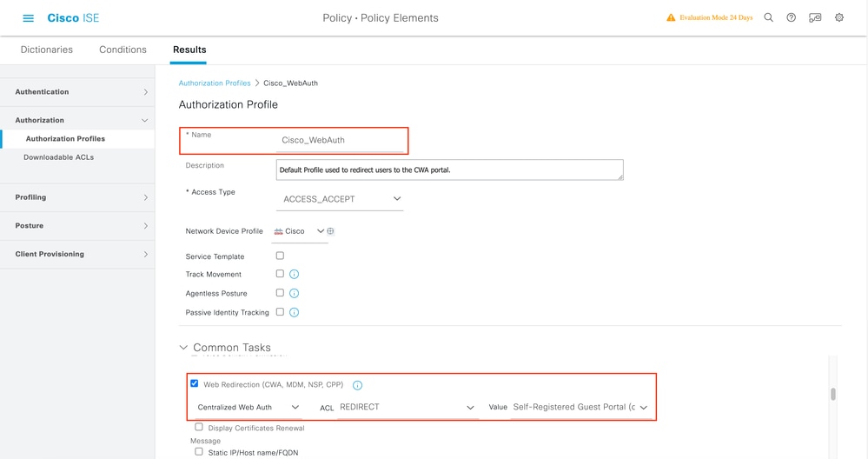This screenshot has height=459, width=868.
Task: Click the info icon beside Track Movement
Action: pos(294,275)
